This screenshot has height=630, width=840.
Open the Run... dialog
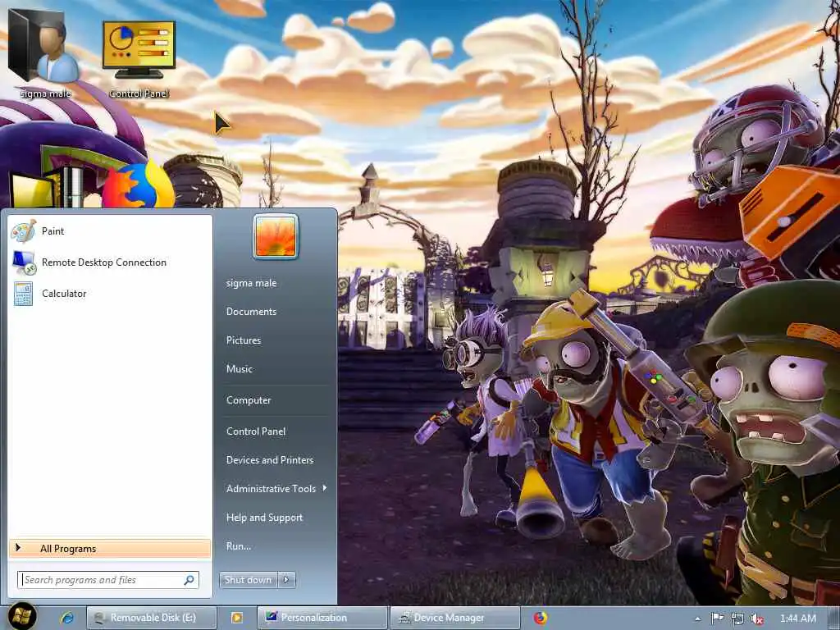pos(239,546)
